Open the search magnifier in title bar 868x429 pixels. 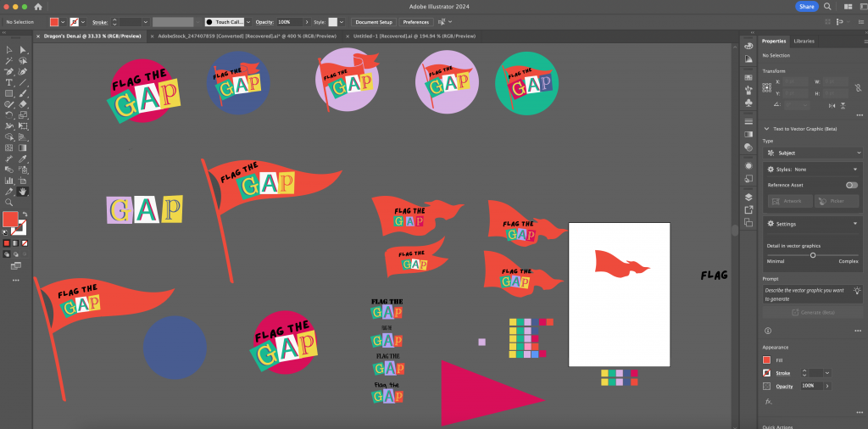click(x=827, y=7)
